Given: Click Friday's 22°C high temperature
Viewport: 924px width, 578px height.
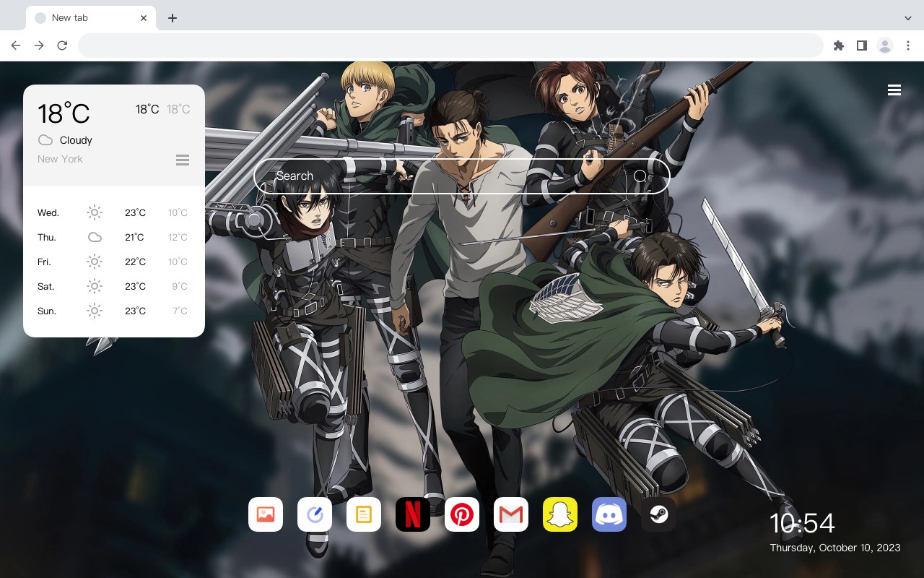Looking at the screenshot, I should point(135,262).
